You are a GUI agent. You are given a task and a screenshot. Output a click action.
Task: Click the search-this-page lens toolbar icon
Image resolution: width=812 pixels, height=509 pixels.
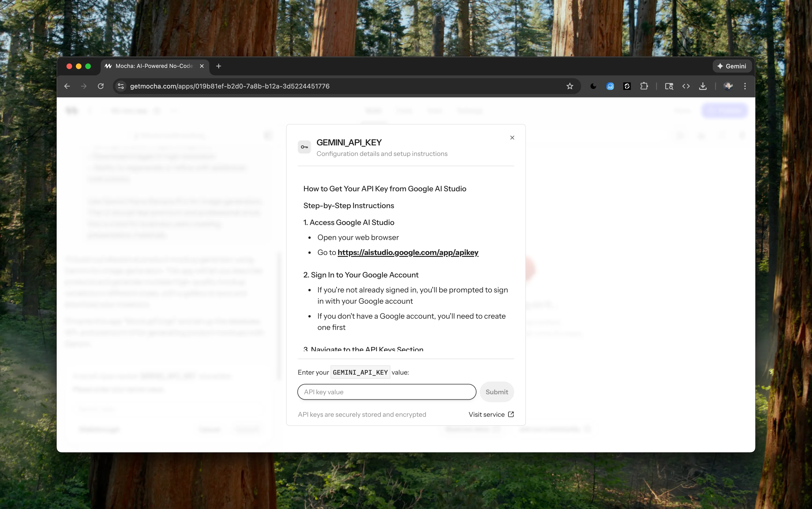[669, 86]
